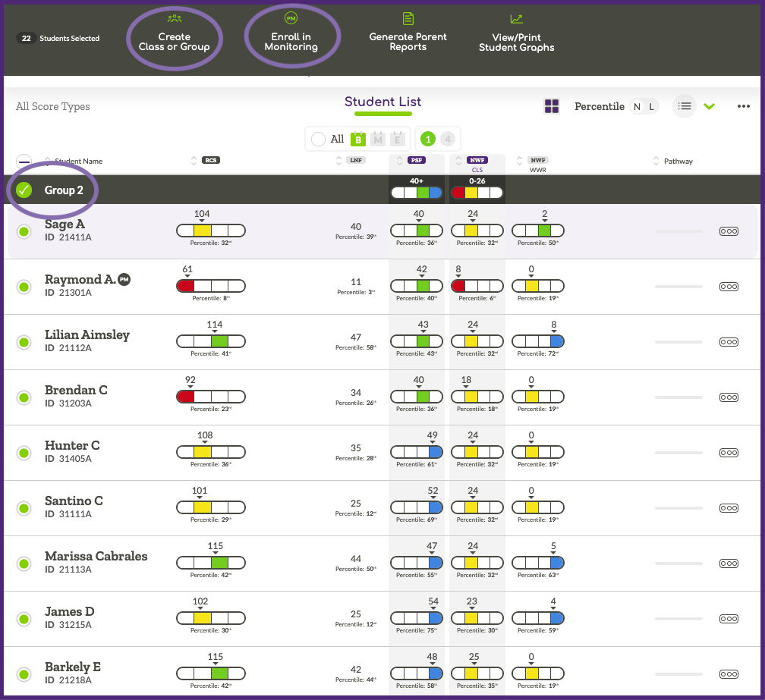Select the All score types radio button
765x700 pixels.
pos(318,139)
